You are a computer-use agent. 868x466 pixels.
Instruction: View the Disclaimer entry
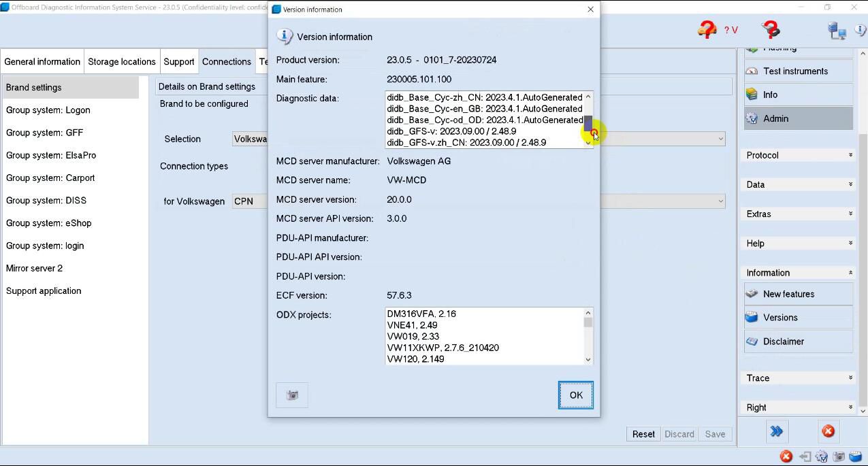point(783,341)
